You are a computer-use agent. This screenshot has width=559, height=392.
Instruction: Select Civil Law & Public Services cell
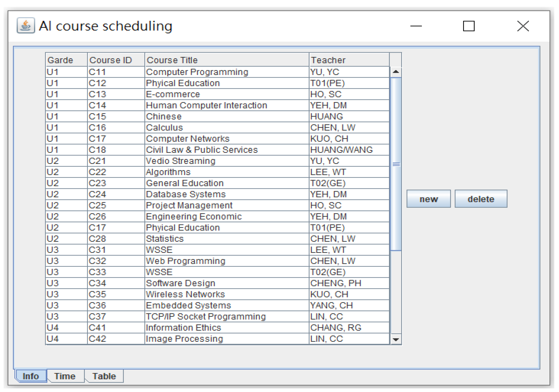[227, 150]
